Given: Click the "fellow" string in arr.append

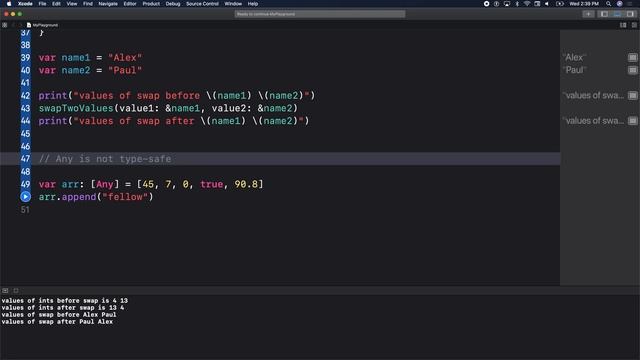Looking at the screenshot, I should click(125, 197).
